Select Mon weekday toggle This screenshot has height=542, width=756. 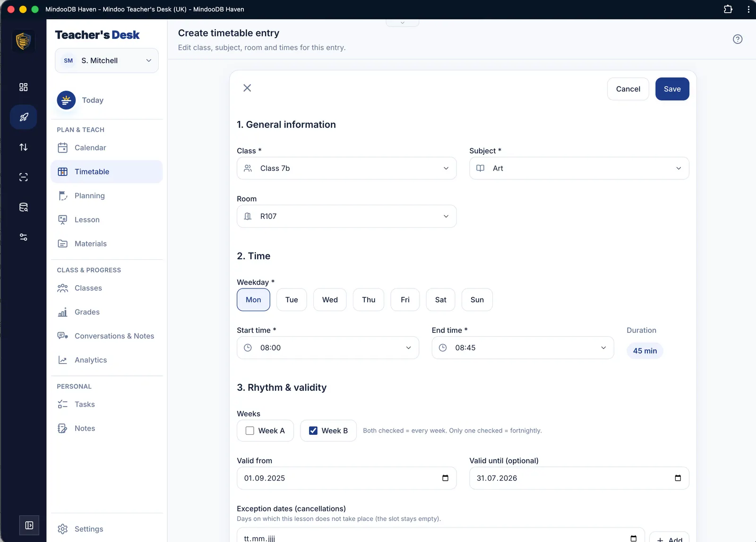(253, 300)
